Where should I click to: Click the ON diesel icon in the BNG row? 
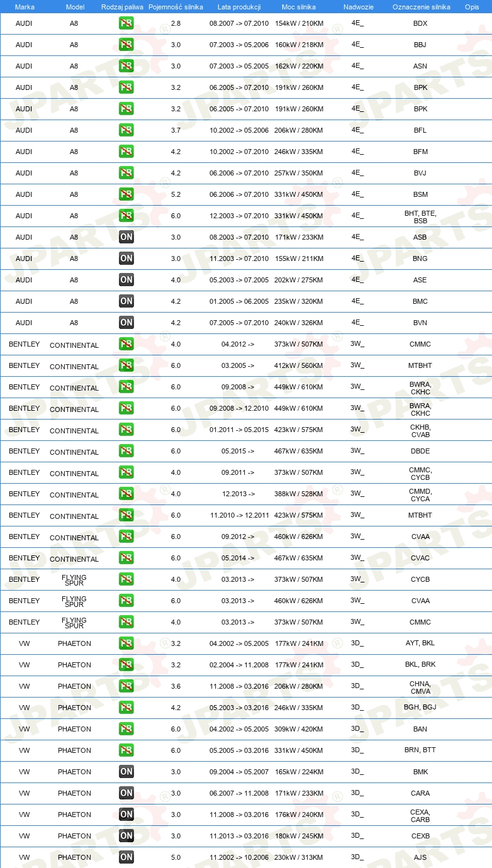[x=126, y=259]
